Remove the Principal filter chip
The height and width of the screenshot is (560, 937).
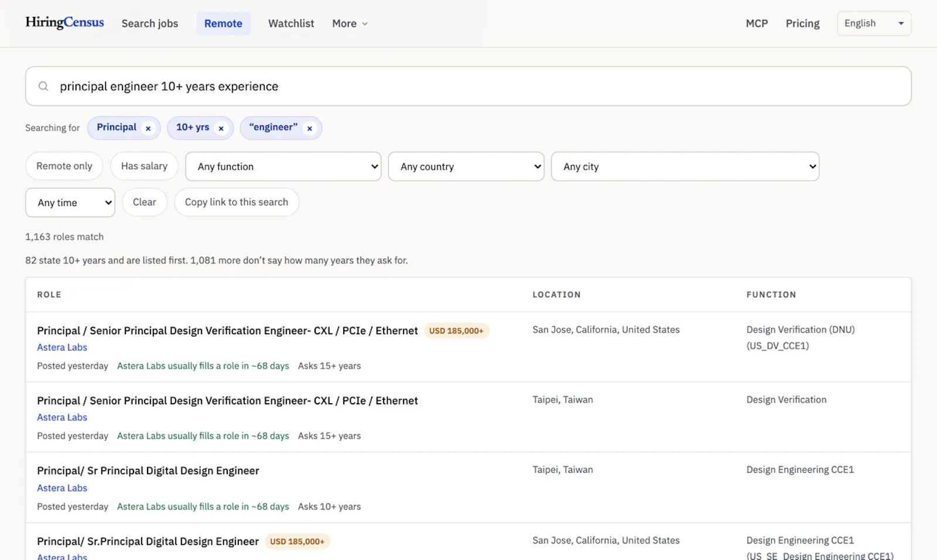148,128
